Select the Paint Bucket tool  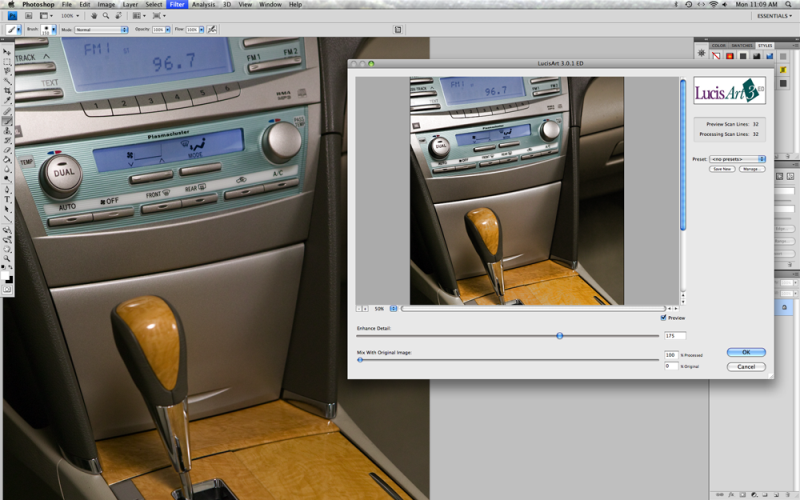tap(7, 160)
